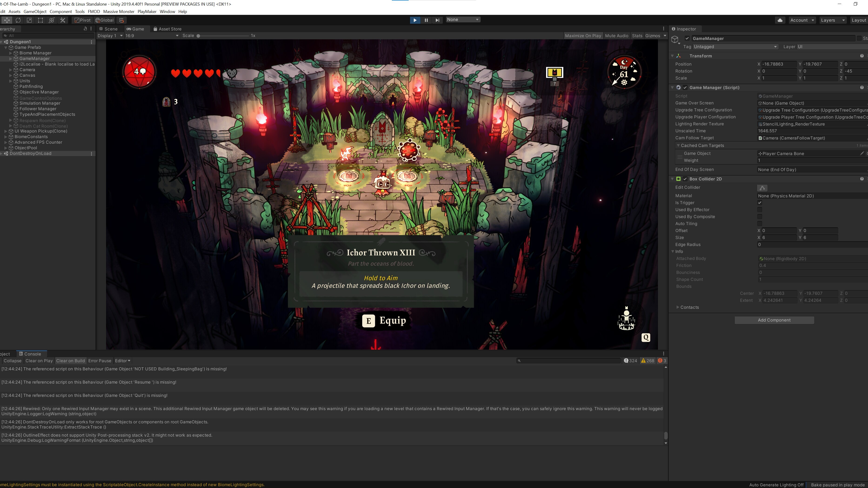The height and width of the screenshot is (488, 868).
Task: Collapse Transform component foldout
Action: [672, 56]
